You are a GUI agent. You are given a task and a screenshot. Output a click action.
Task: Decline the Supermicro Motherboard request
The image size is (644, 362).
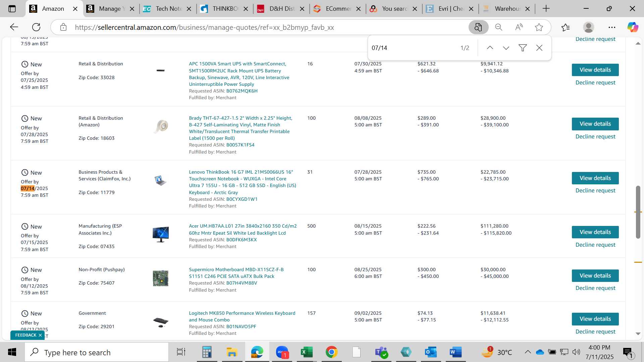pos(595,288)
